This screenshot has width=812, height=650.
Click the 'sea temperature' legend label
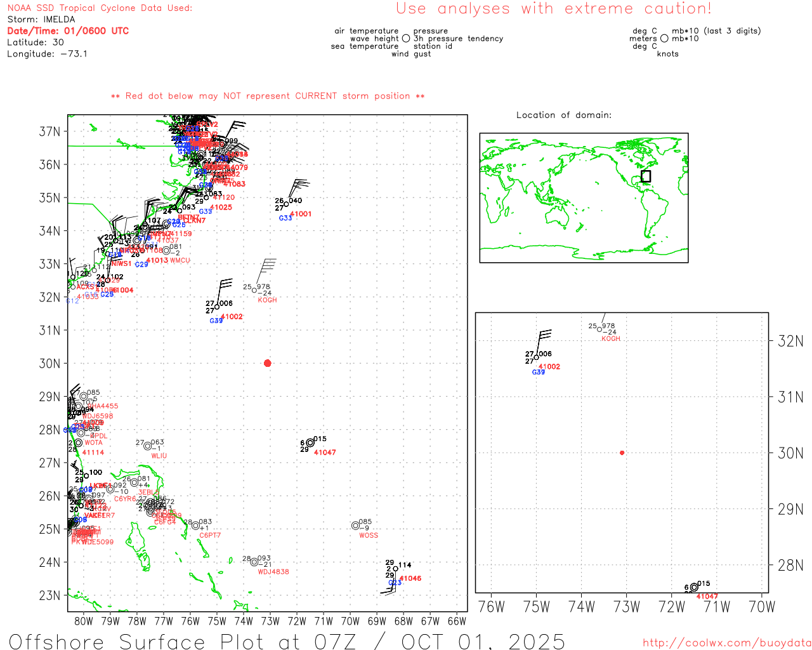click(x=365, y=46)
